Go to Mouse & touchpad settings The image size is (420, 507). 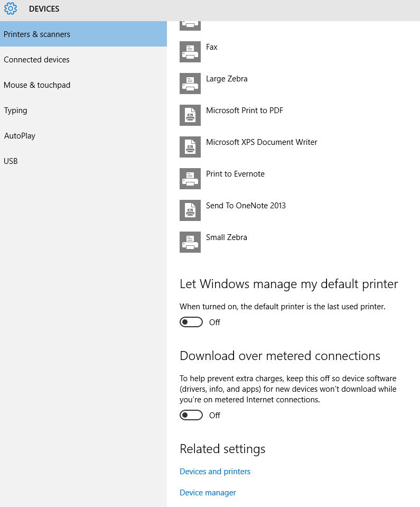pos(37,85)
